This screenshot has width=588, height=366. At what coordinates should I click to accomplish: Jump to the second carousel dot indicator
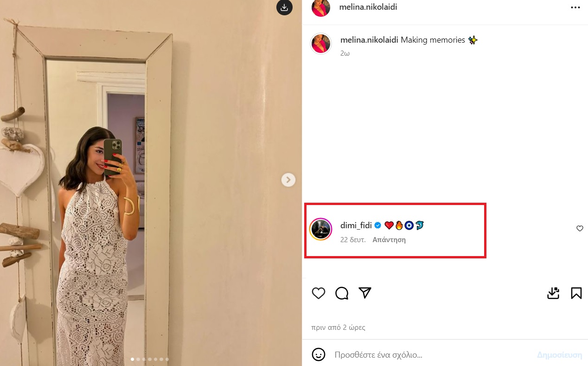(138, 359)
